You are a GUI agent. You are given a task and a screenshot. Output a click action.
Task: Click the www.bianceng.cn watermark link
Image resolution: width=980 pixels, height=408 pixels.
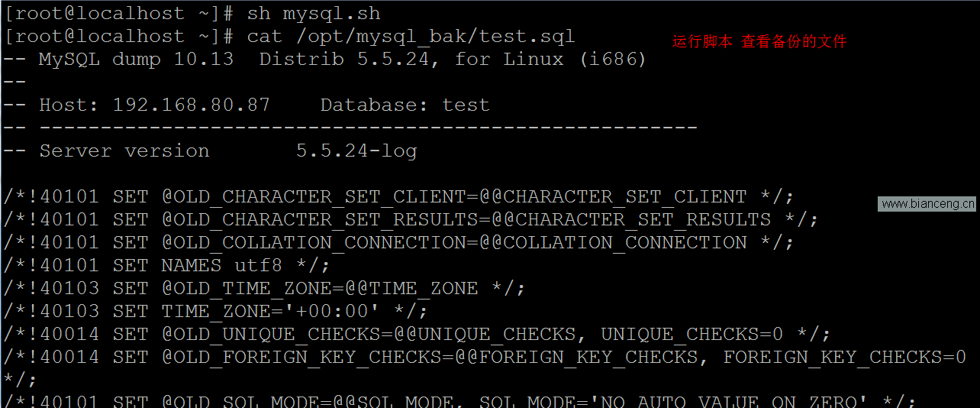coord(927,203)
